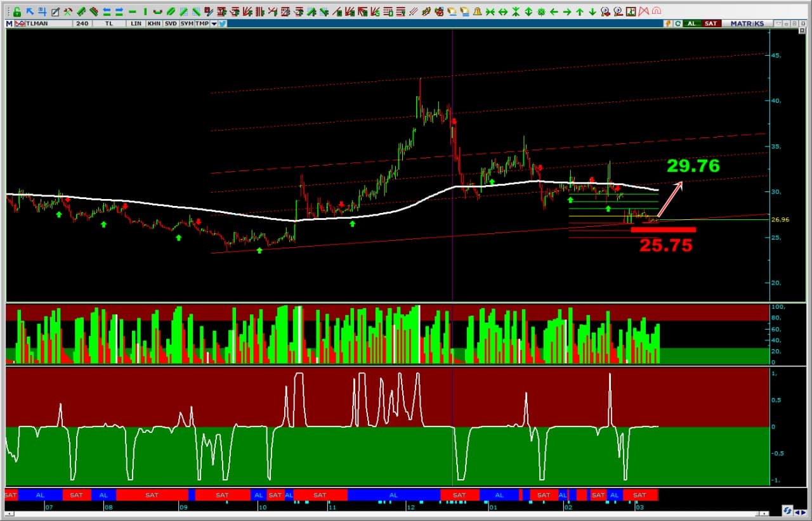Click the green right arrow icon
812x521 pixels.
pyautogui.click(x=566, y=11)
